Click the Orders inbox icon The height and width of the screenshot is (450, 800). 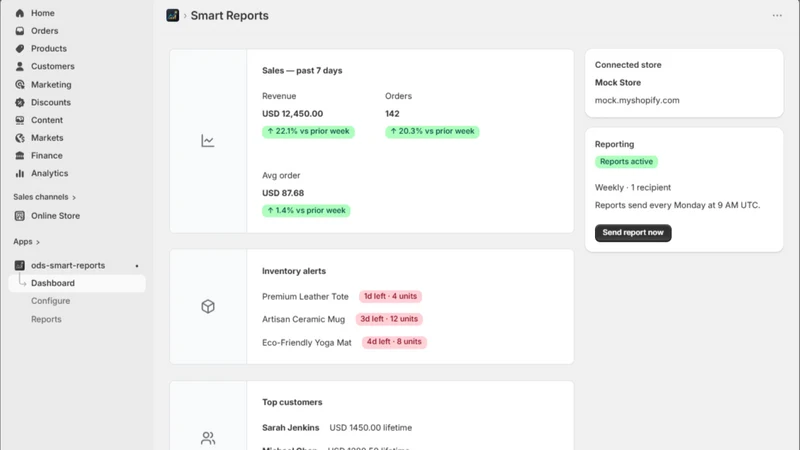coord(19,31)
